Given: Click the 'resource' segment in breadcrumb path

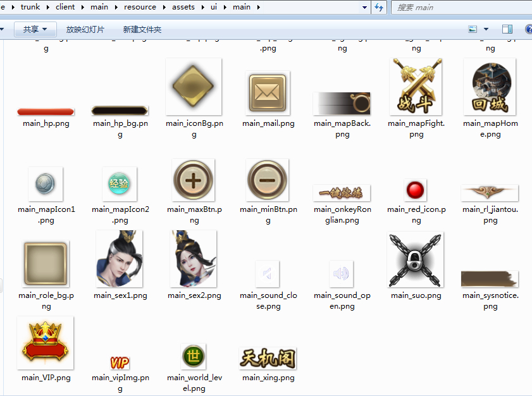Looking at the screenshot, I should tap(140, 8).
